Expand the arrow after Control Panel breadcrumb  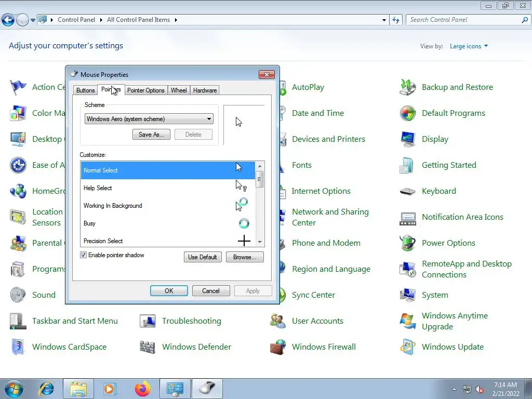101,20
